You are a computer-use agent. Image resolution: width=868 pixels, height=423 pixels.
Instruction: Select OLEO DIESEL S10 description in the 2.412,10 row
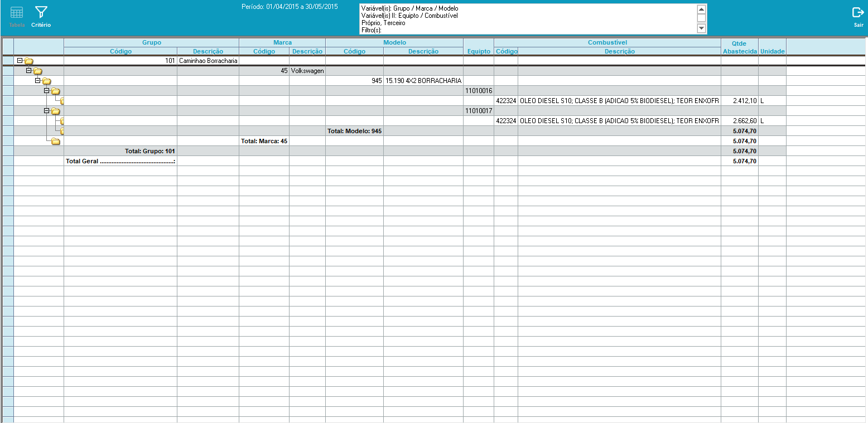pyautogui.click(x=620, y=101)
